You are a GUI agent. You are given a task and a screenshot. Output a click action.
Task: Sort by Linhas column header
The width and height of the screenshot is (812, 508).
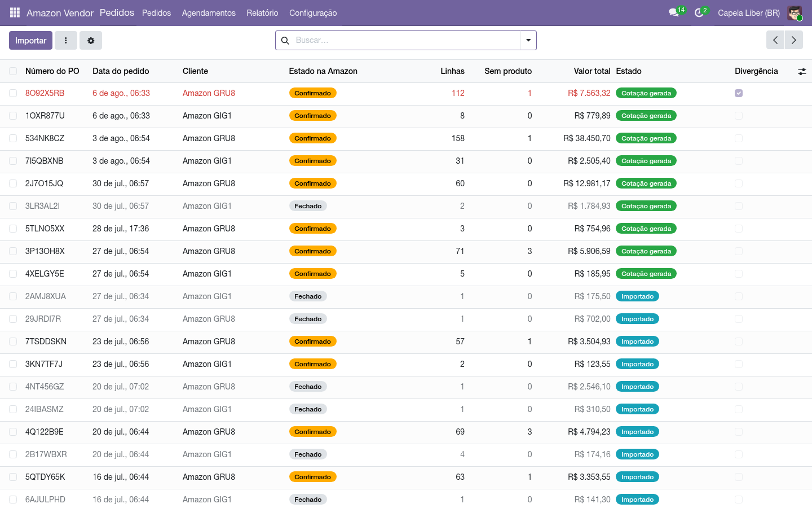pos(452,71)
